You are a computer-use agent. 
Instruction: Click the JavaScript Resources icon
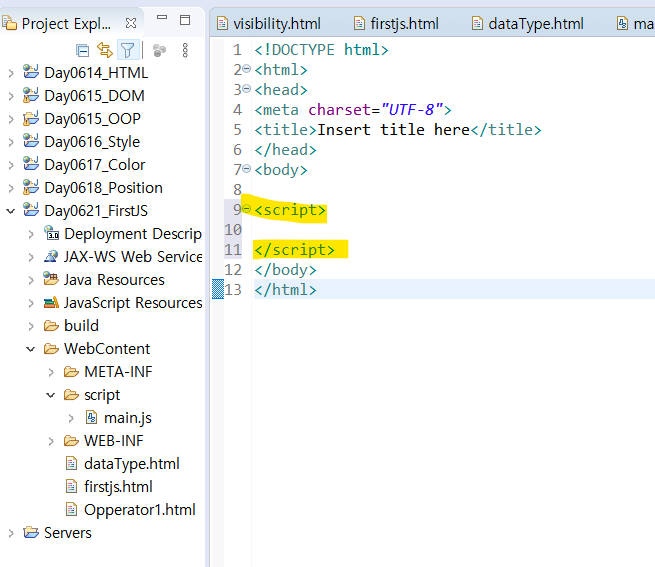(x=51, y=302)
